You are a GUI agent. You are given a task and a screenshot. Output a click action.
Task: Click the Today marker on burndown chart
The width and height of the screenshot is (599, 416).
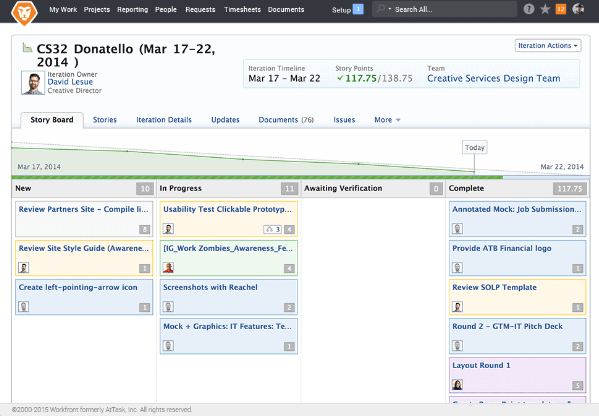pyautogui.click(x=474, y=147)
